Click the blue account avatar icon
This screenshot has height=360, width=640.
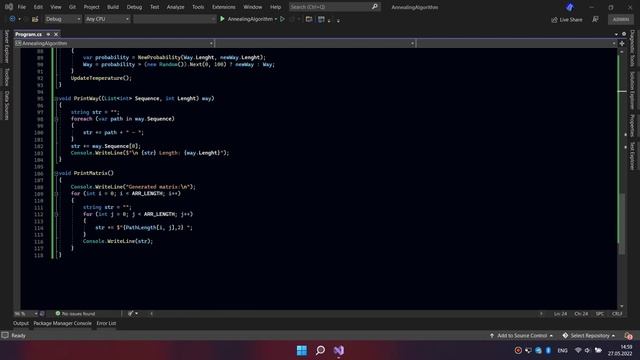570,7
